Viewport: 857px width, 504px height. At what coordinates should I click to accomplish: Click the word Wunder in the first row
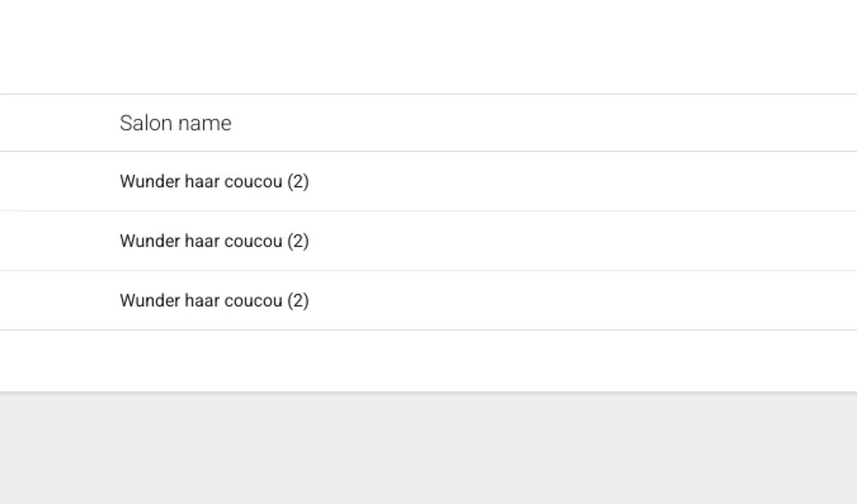(x=150, y=181)
